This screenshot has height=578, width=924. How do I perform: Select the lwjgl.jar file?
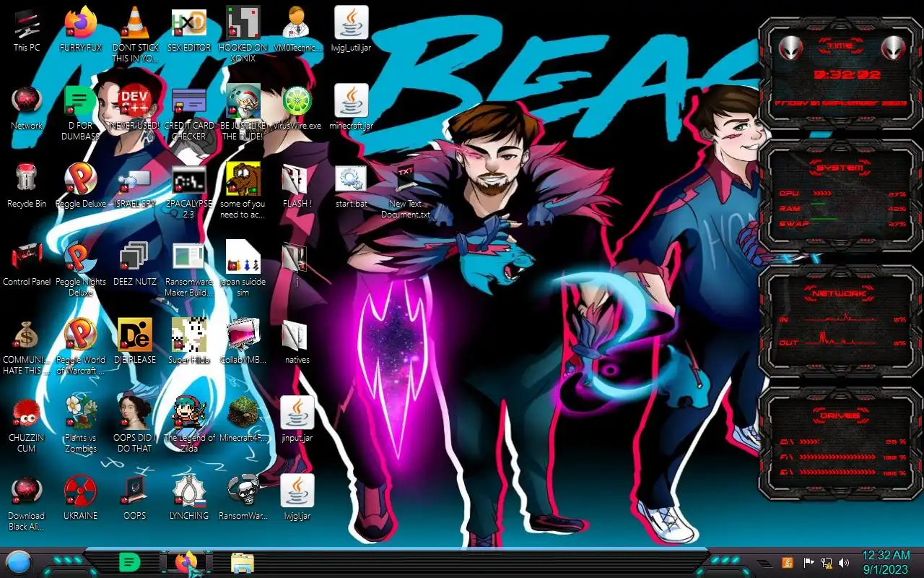297,498
